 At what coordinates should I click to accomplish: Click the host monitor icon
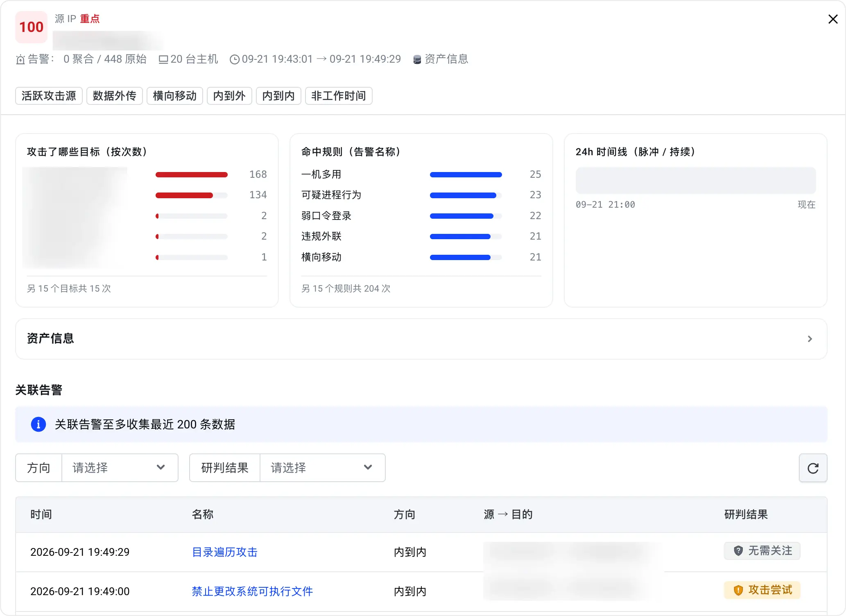coord(163,59)
